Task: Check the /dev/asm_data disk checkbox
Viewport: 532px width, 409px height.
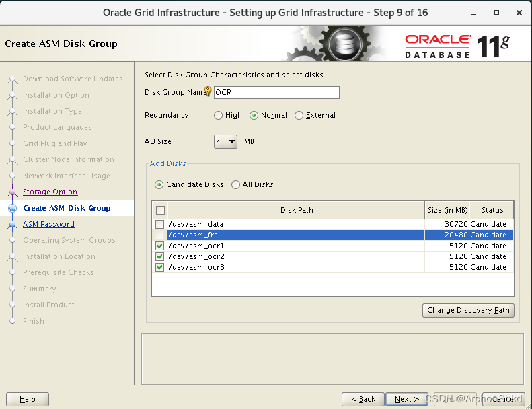Action: coord(159,225)
